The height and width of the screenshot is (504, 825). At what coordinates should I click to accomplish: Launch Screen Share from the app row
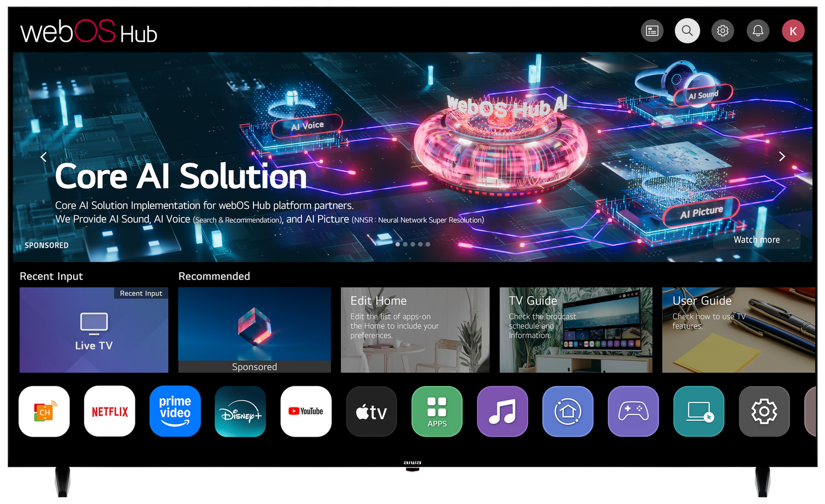698,411
